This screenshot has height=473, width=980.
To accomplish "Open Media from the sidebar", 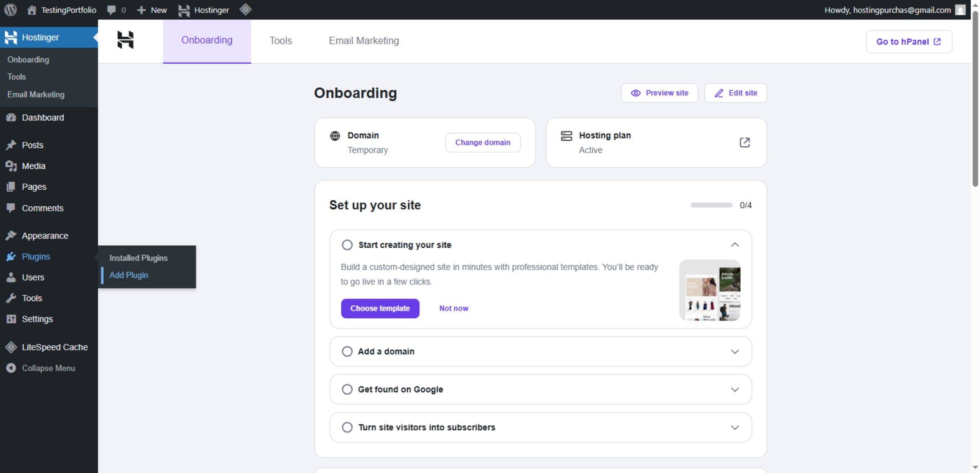I will (33, 166).
